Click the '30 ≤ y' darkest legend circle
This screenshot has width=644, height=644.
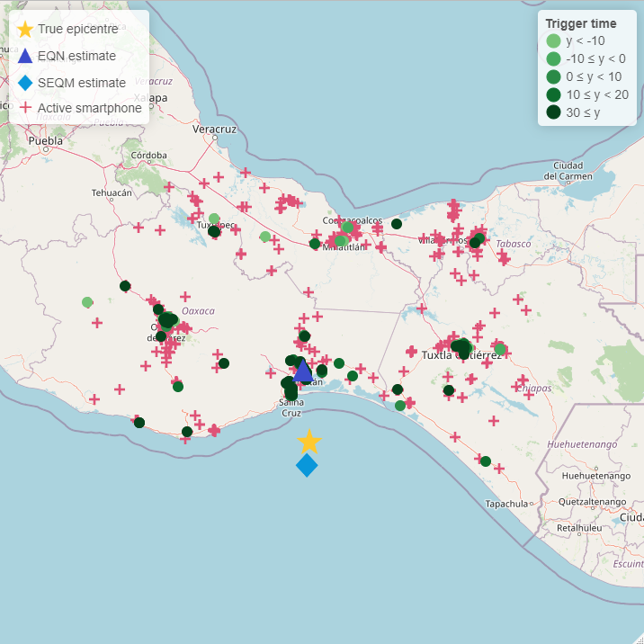coord(554,112)
